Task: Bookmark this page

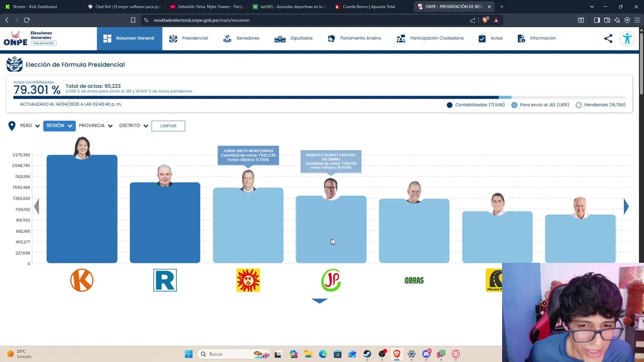Action: [133, 20]
